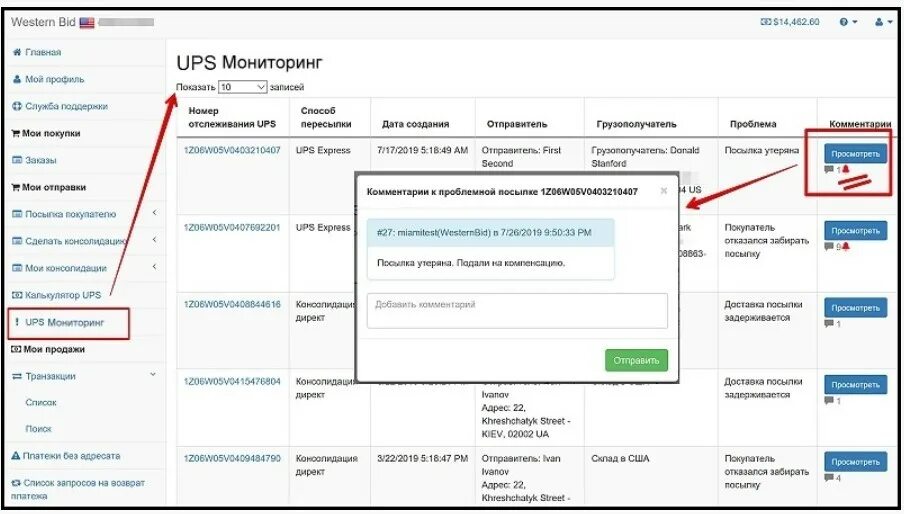Viewport: 904px width, 514px height.
Task: Click the icon beside Калькулятор UPS
Action: coord(17,295)
